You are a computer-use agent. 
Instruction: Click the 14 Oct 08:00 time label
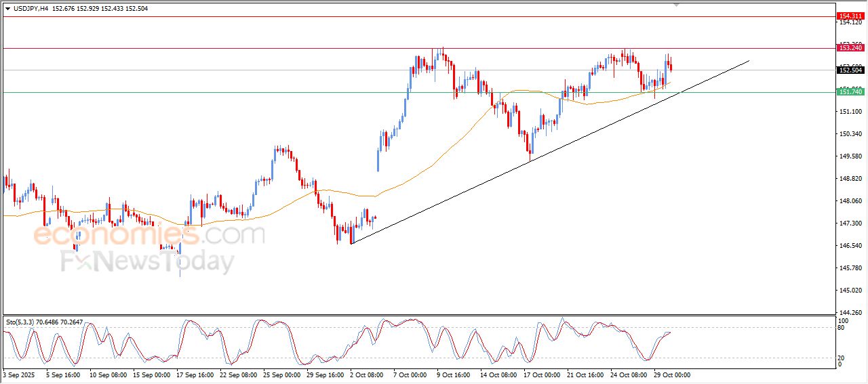498,375
